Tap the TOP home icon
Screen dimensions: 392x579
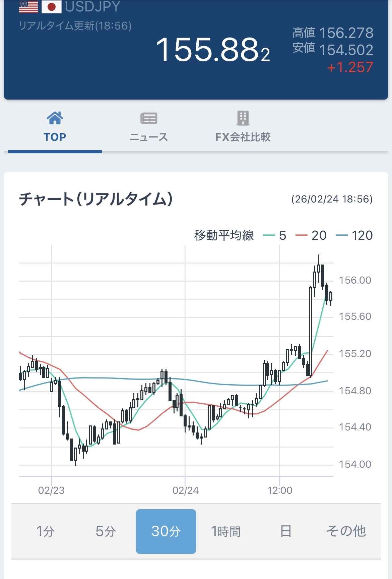pyautogui.click(x=55, y=118)
